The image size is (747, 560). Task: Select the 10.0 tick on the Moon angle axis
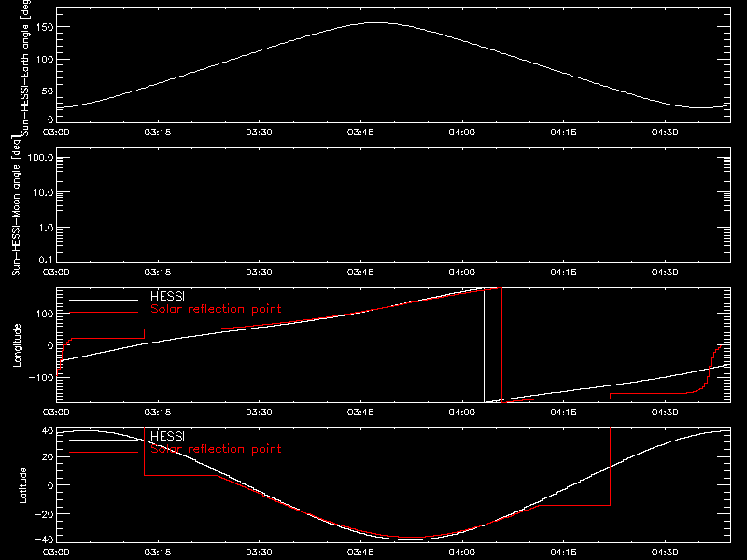point(43,193)
